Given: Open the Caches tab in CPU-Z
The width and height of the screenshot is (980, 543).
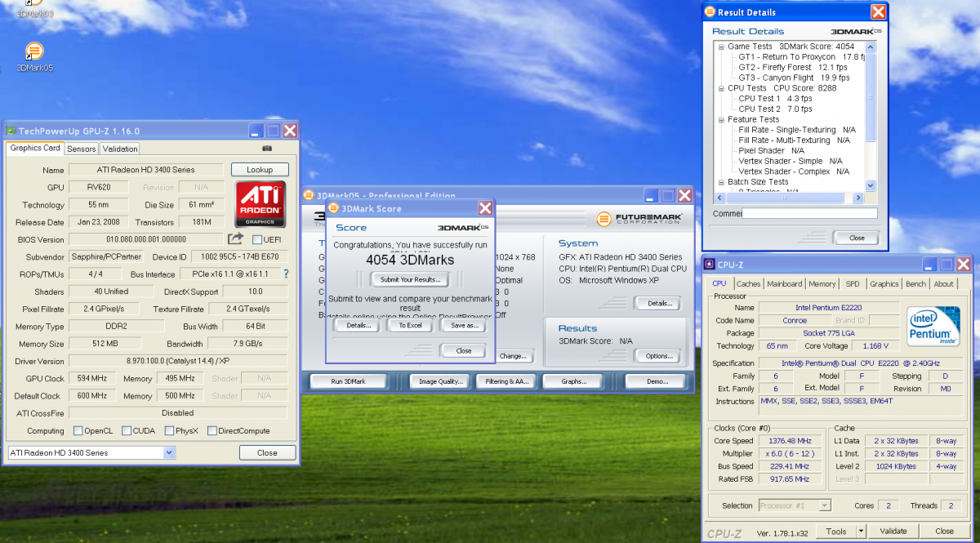Looking at the screenshot, I should pyautogui.click(x=749, y=284).
